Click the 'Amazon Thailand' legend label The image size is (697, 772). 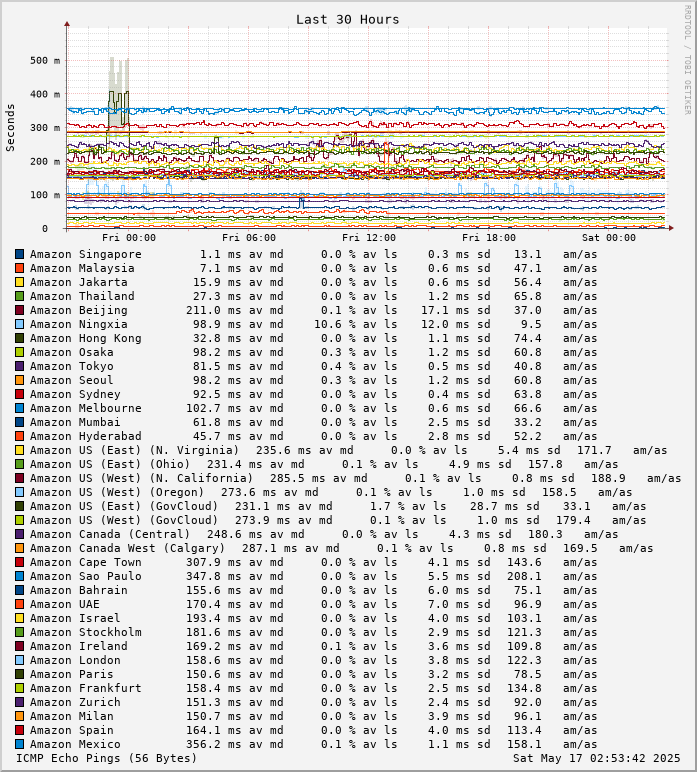[82, 296]
